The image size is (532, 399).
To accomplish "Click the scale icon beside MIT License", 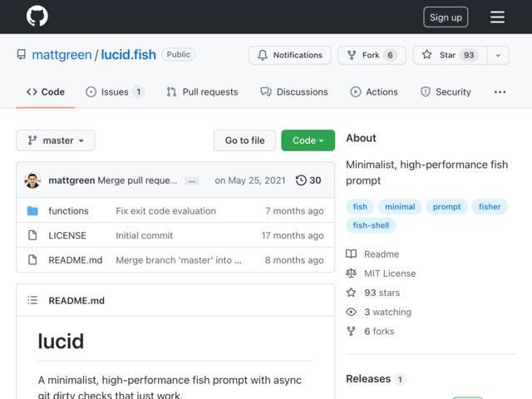I will pos(351,273).
